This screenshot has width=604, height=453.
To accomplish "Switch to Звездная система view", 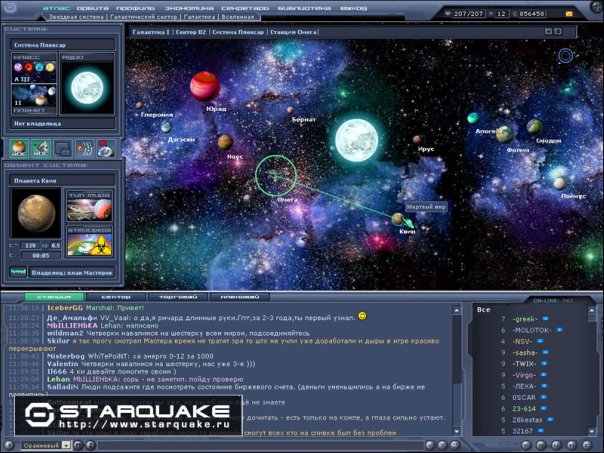I will coord(76,17).
